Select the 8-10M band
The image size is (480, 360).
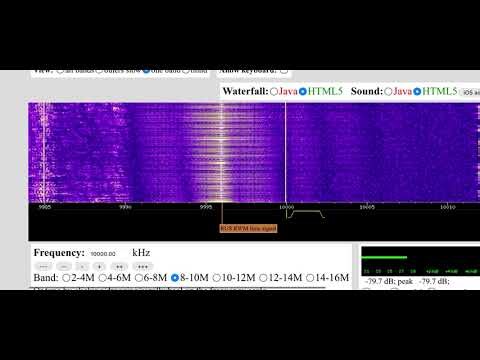pos(175,278)
